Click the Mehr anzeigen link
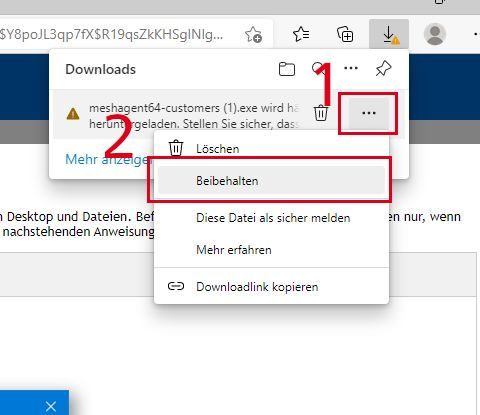This screenshot has width=480, height=415. tap(109, 160)
